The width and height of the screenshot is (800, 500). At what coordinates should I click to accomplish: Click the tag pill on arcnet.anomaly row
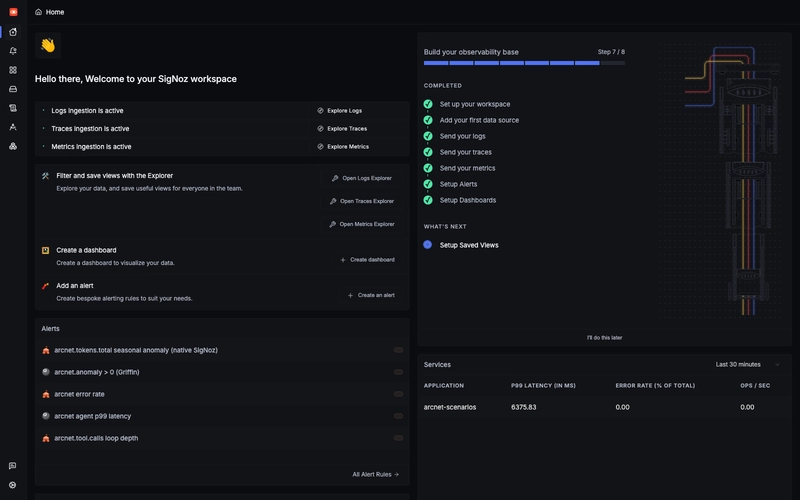pos(398,372)
